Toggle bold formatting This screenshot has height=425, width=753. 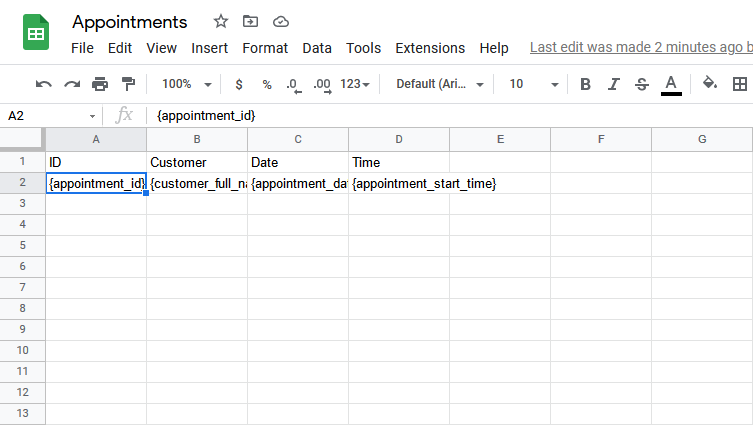(586, 84)
